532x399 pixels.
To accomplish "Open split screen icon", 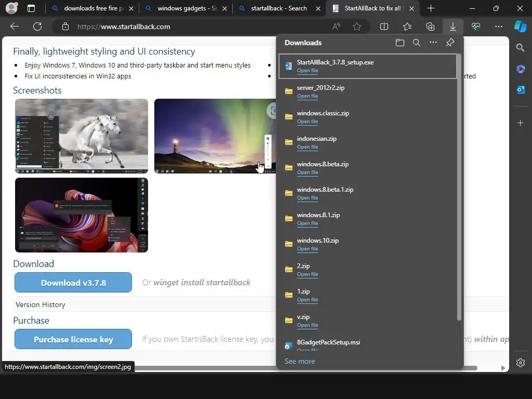I will [x=384, y=26].
